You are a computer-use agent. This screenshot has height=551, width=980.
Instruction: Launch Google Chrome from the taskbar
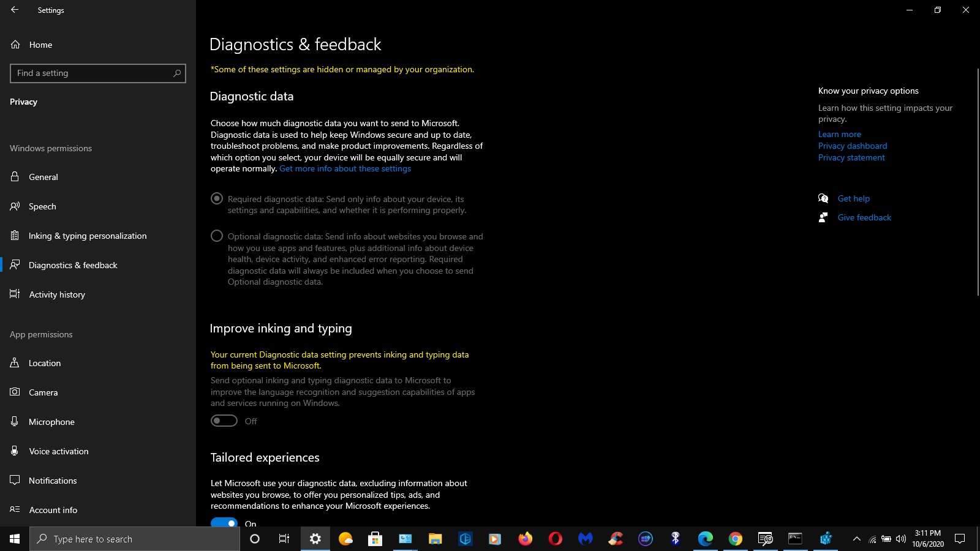click(736, 539)
